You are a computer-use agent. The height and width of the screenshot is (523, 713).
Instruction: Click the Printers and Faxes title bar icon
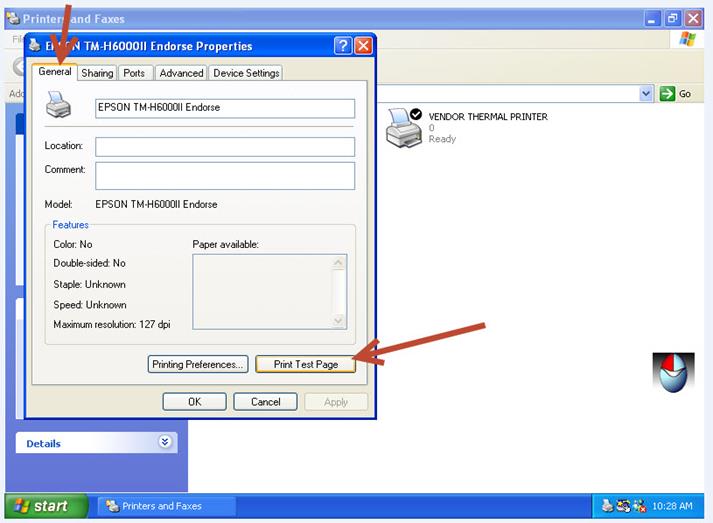point(13,19)
